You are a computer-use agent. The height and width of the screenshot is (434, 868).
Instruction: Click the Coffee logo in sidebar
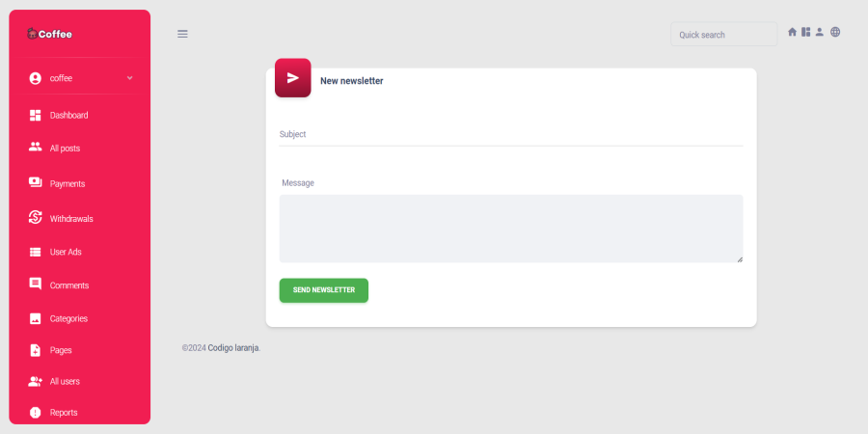(x=49, y=34)
